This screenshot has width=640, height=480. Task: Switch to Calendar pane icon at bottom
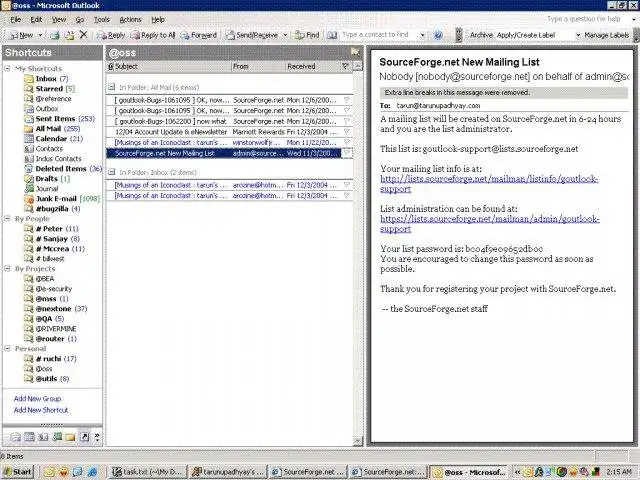tap(29, 437)
